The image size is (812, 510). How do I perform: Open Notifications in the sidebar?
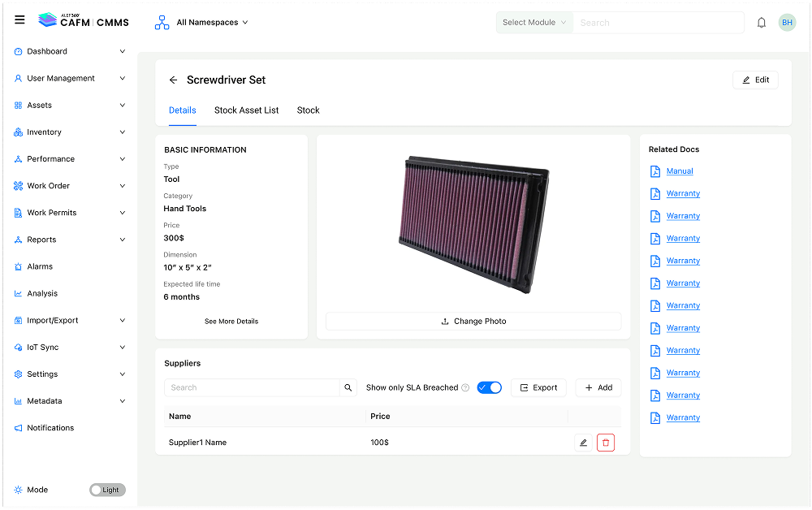click(x=50, y=428)
